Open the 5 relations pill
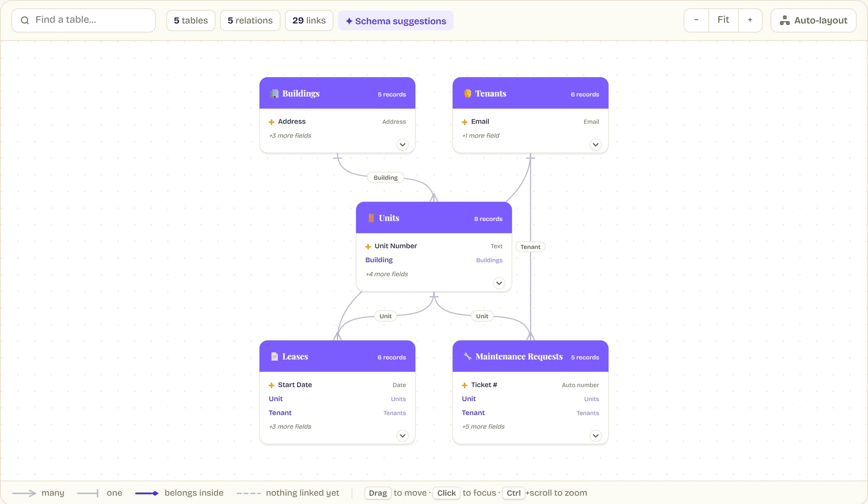Screen dimensions: 868x504 click(x=250, y=20)
